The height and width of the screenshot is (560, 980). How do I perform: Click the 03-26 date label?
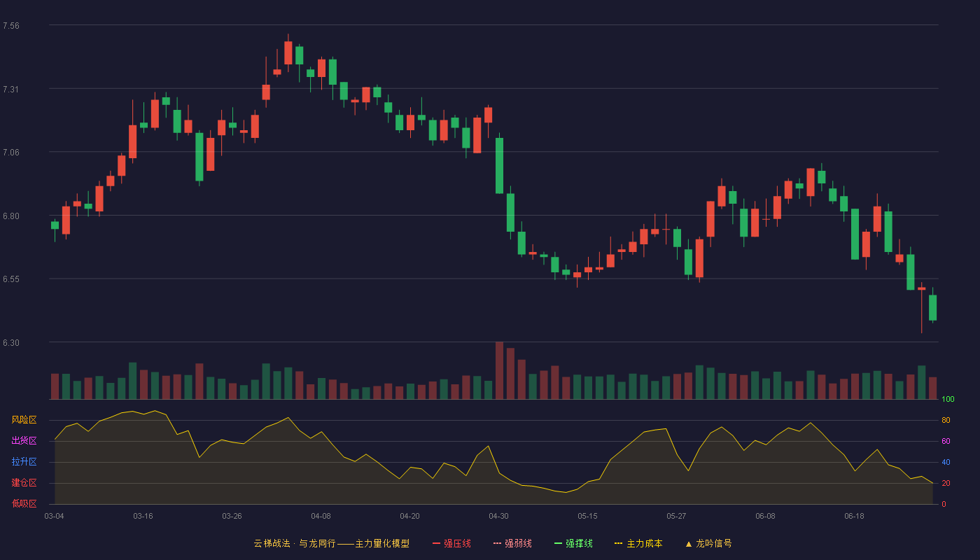pos(232,516)
